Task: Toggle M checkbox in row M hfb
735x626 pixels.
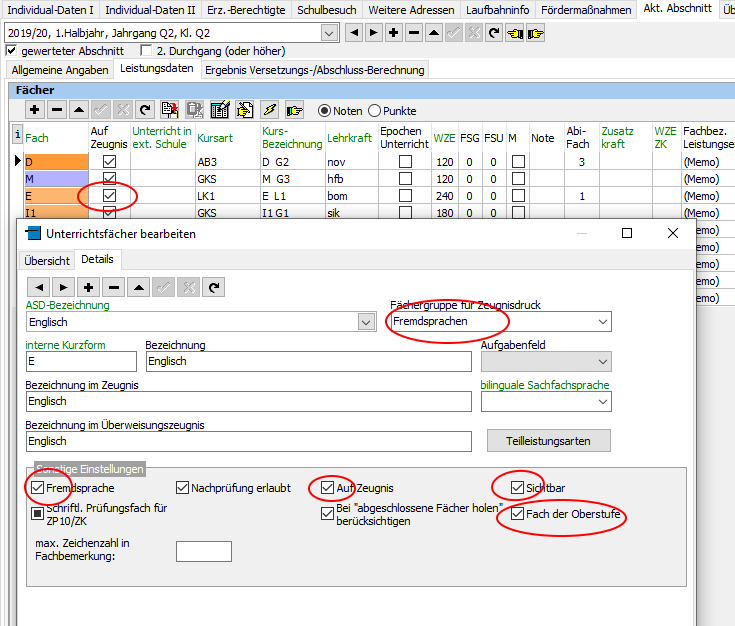Action: click(518, 179)
